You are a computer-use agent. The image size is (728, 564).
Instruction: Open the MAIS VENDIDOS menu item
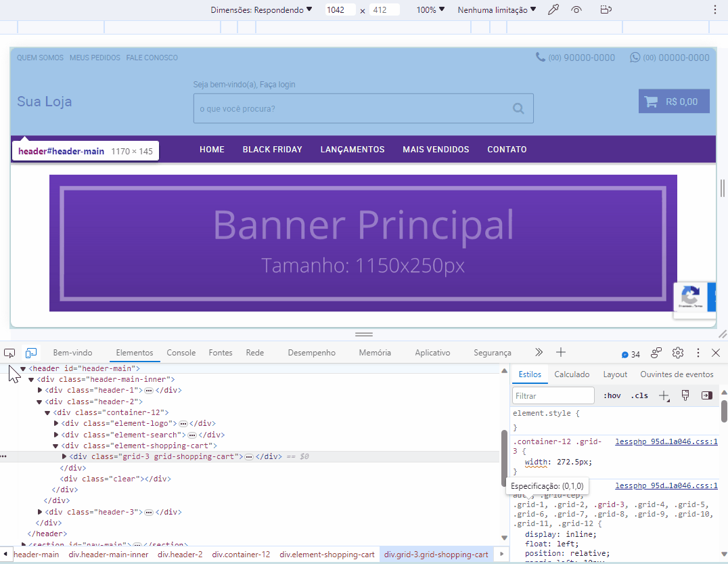436,150
